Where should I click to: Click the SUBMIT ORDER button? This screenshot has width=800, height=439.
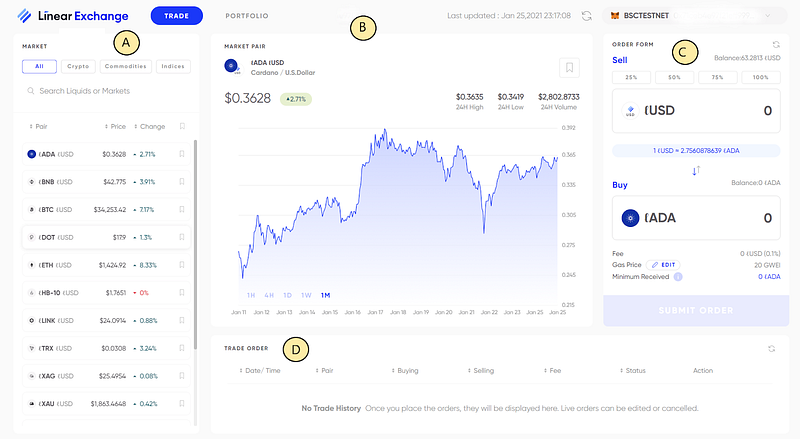tap(696, 310)
